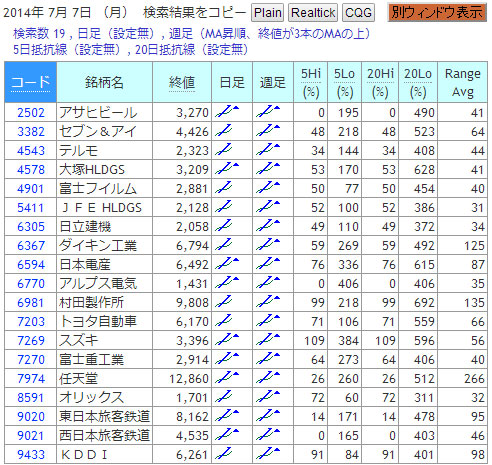This screenshot has height=465, width=492.
Task: Click weekly chart icon for テルモ
Action: tap(268, 149)
